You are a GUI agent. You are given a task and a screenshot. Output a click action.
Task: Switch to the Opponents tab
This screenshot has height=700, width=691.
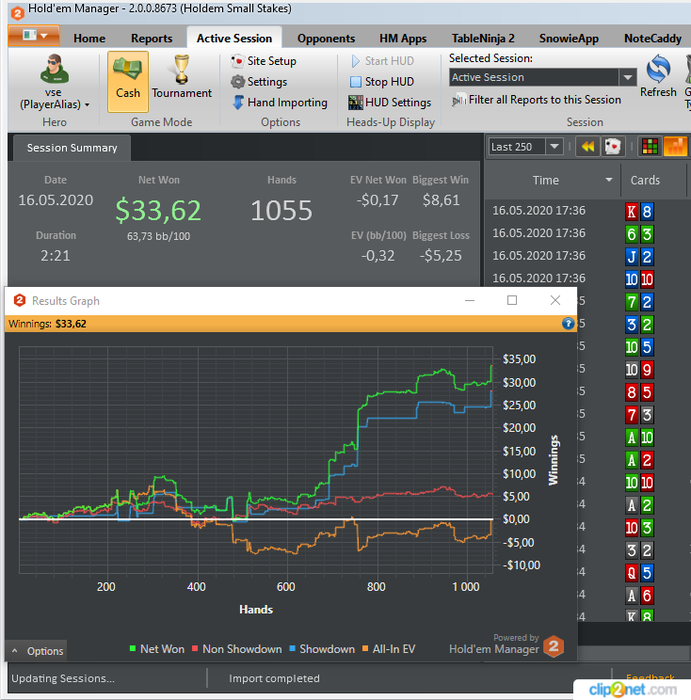(326, 38)
